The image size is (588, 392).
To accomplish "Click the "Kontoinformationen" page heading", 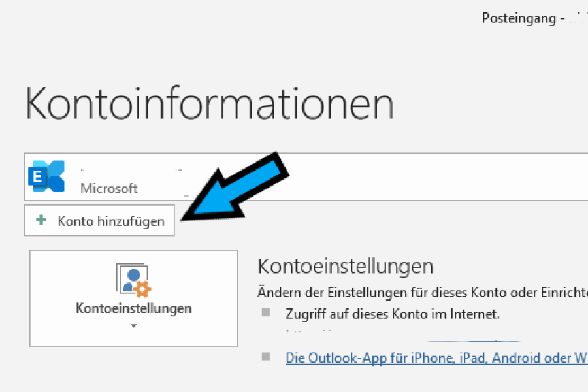I will point(209,103).
